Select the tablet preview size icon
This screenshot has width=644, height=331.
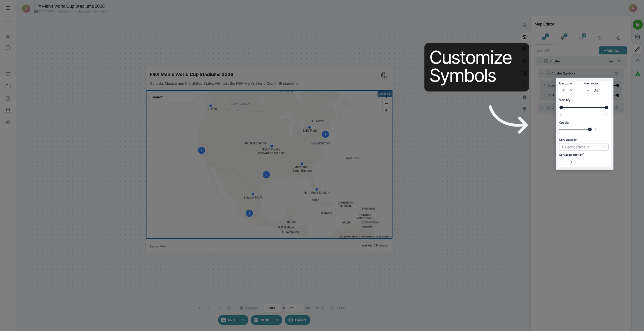(209, 308)
